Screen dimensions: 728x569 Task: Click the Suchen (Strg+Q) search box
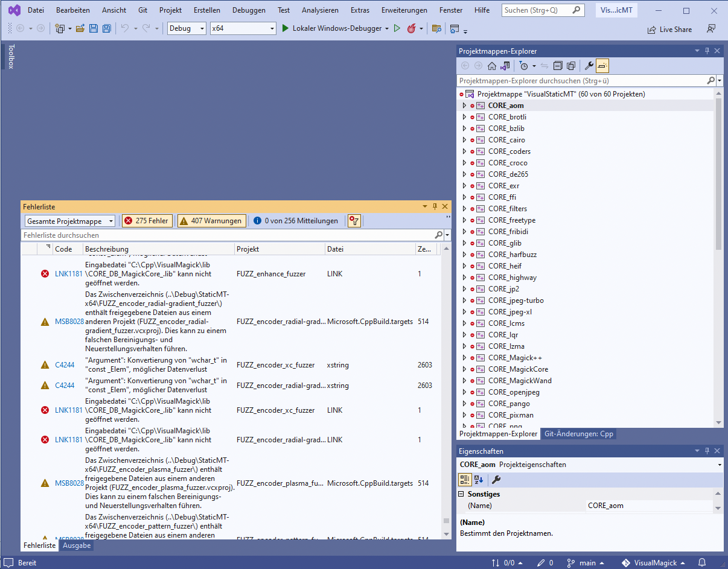(543, 10)
